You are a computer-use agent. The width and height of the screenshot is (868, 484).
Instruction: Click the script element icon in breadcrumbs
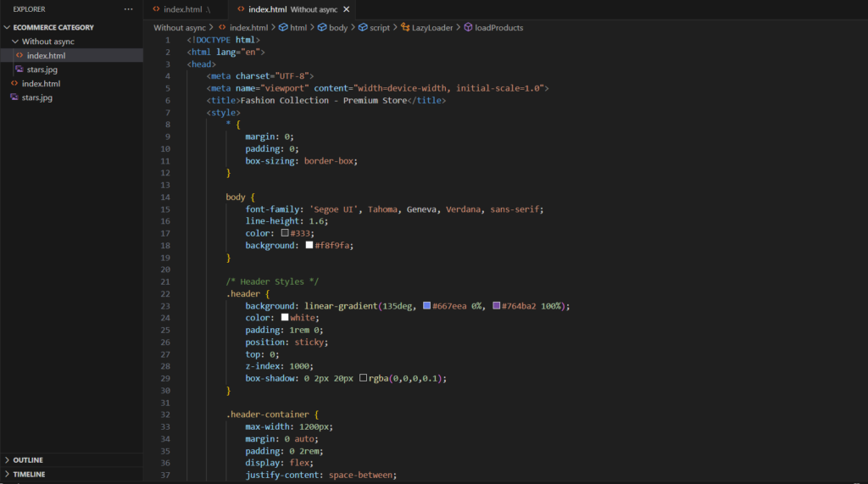click(x=363, y=27)
